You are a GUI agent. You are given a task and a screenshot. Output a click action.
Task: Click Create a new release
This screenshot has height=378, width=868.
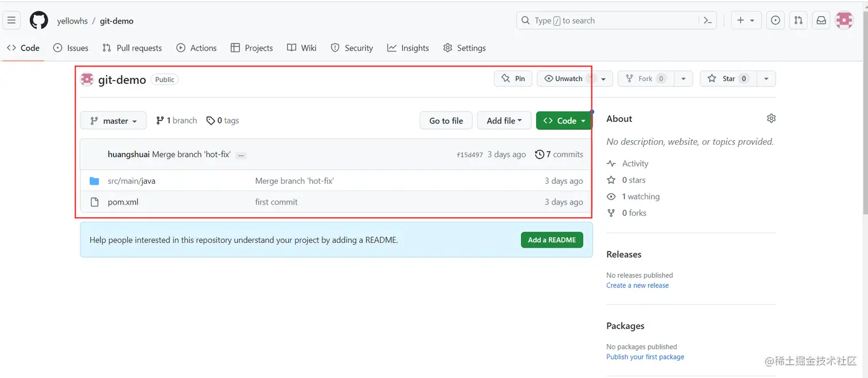[x=638, y=286]
